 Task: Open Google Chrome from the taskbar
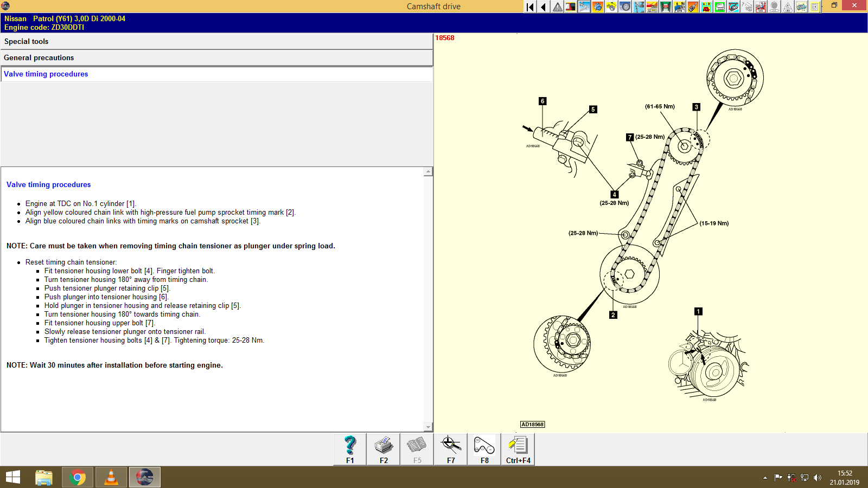pyautogui.click(x=77, y=477)
